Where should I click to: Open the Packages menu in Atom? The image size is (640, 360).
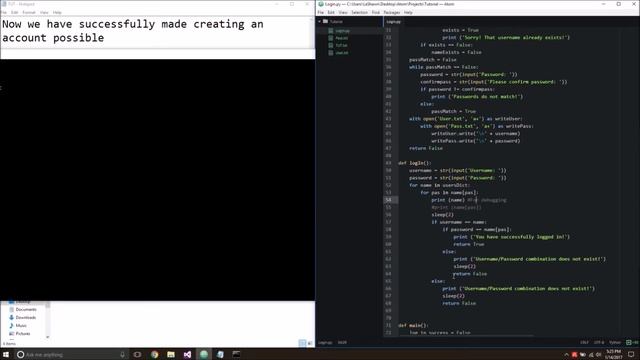392,13
